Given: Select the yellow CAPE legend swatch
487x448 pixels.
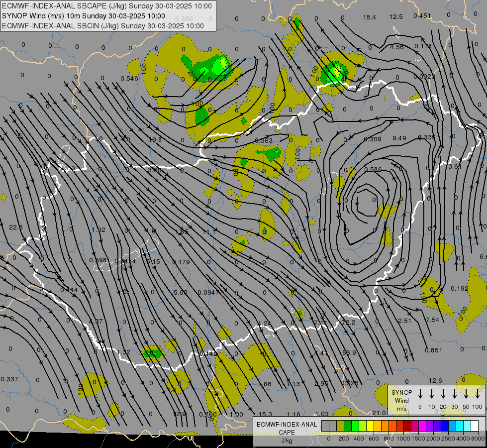Looking at the screenshot, I should [x=370, y=426].
